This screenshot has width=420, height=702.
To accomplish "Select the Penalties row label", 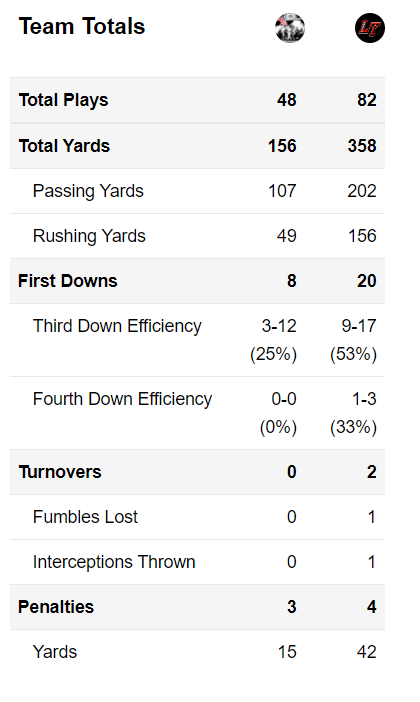I will pos(56,607).
